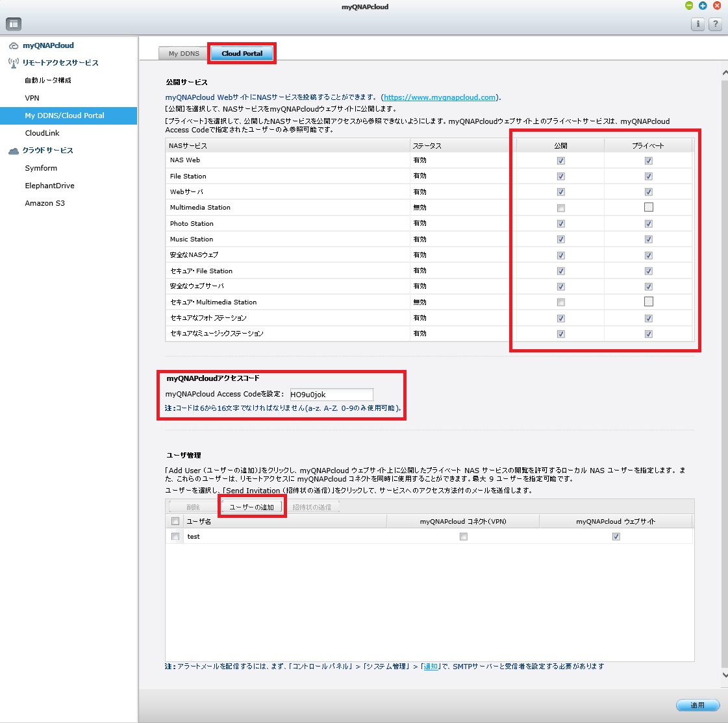Check the select-all users header checkbox
This screenshot has height=723, width=728.
click(x=175, y=521)
